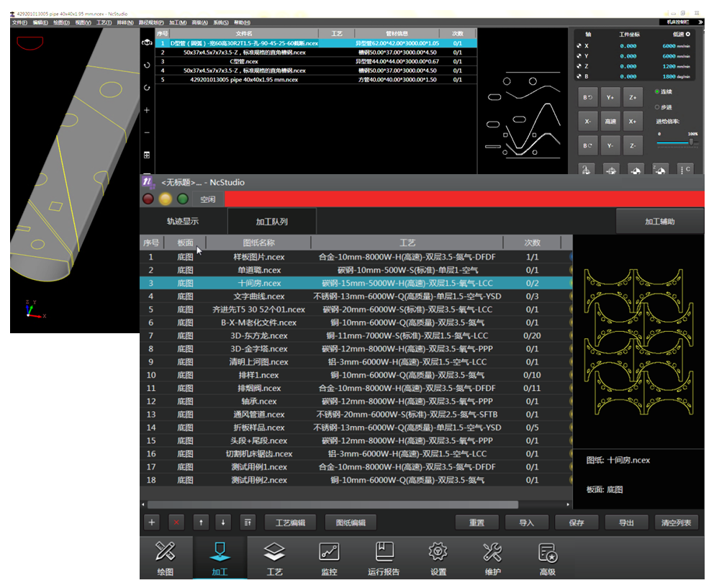Select the 文字曲线.ncex row in queue
This screenshot has width=714, height=588.
click(259, 297)
